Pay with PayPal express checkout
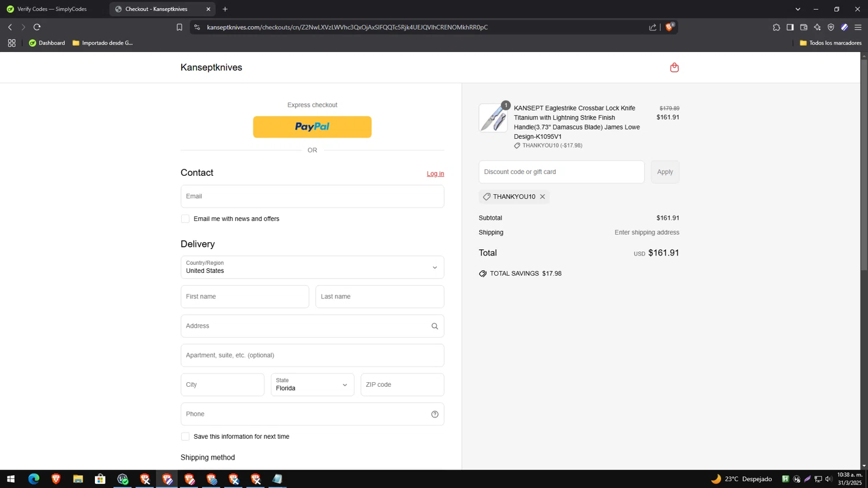Image resolution: width=868 pixels, height=488 pixels. pos(312,127)
